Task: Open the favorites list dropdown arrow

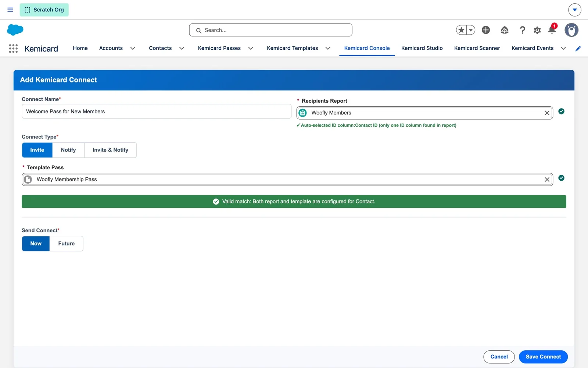Action: point(471,30)
